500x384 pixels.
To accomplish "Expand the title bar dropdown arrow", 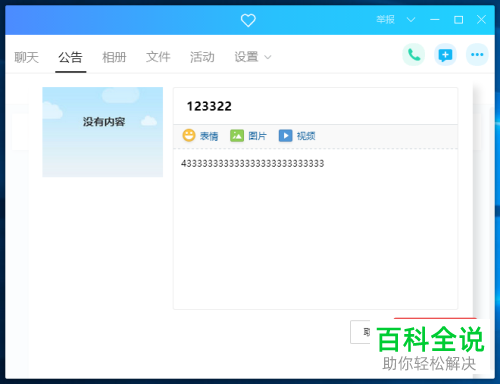I will (411, 20).
